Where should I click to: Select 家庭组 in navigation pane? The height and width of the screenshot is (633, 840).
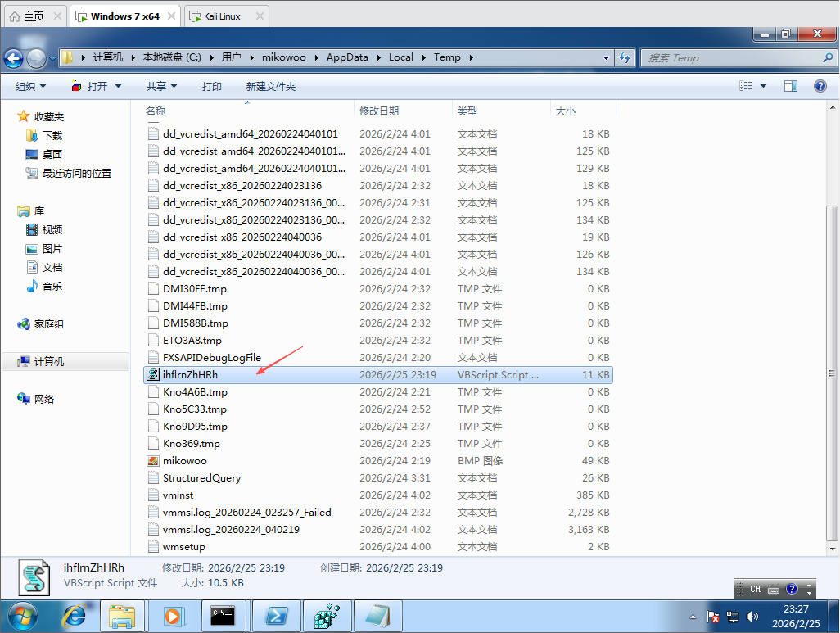41,323
